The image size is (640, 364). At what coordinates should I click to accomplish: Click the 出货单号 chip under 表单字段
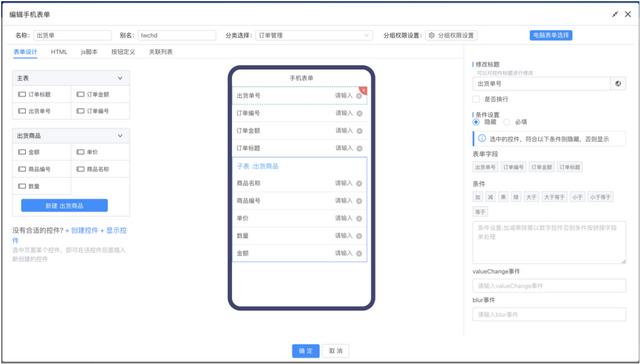pyautogui.click(x=485, y=167)
